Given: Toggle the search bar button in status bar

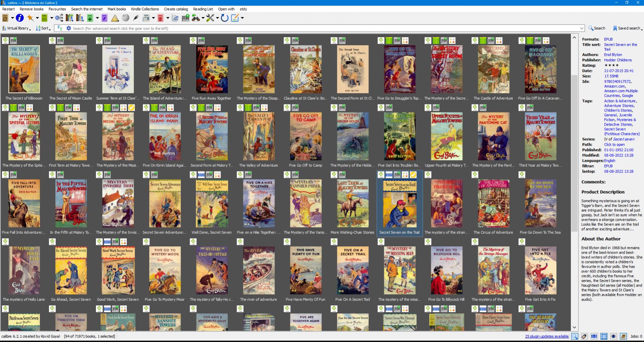Looking at the screenshot, I should (575, 336).
